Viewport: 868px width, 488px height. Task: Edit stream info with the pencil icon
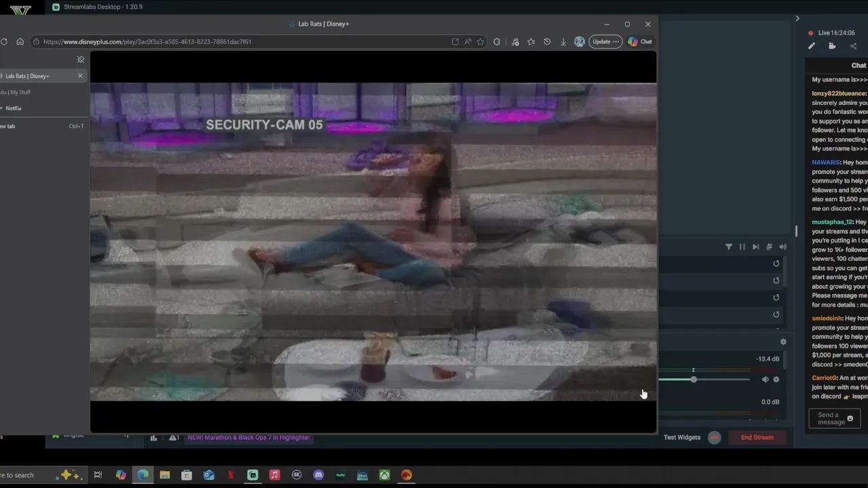(812, 46)
